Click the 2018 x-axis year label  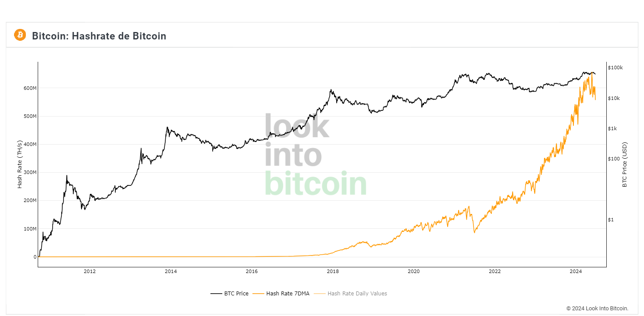[333, 272]
